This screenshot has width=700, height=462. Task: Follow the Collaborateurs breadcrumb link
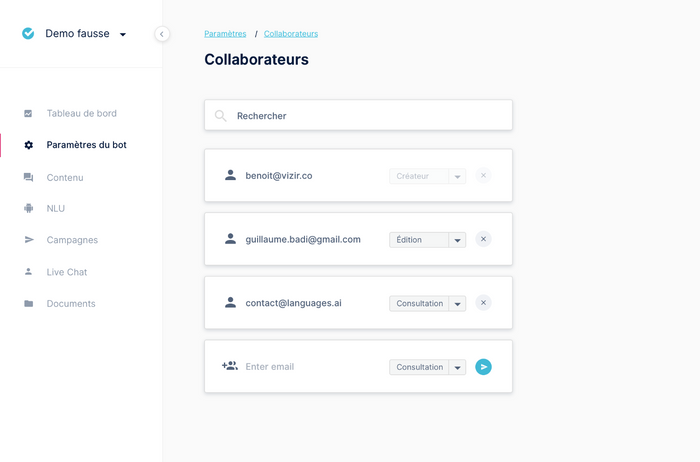pyautogui.click(x=291, y=34)
